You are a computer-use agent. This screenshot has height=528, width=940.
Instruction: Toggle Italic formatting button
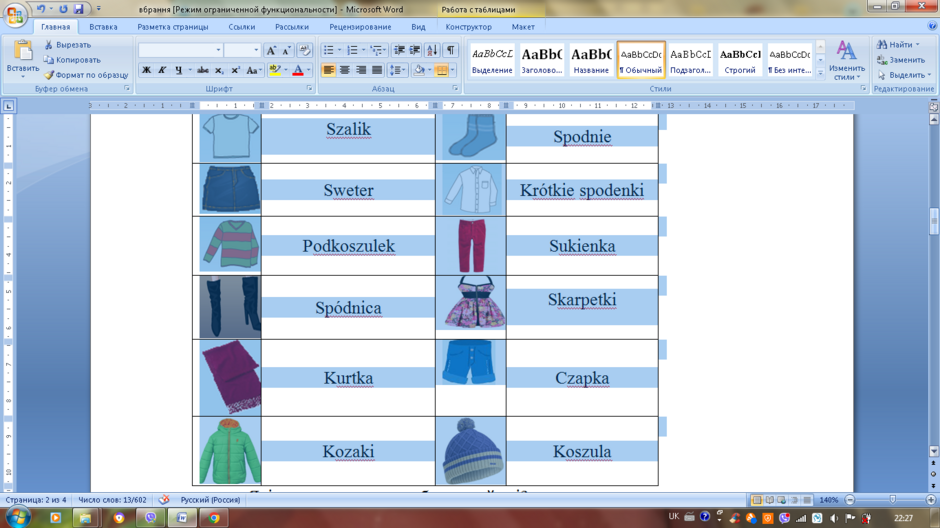(x=162, y=70)
